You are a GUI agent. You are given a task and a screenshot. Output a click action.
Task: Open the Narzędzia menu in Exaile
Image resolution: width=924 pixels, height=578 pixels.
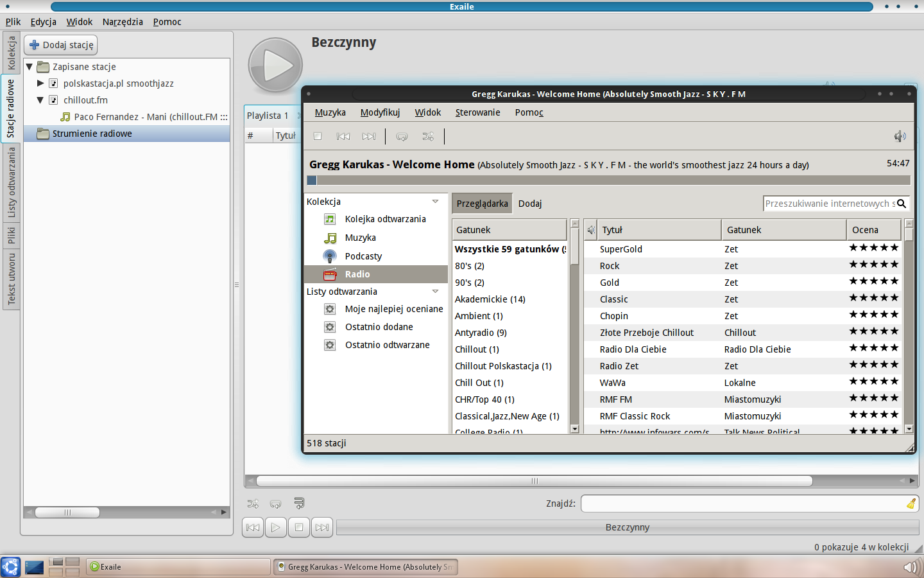[123, 22]
